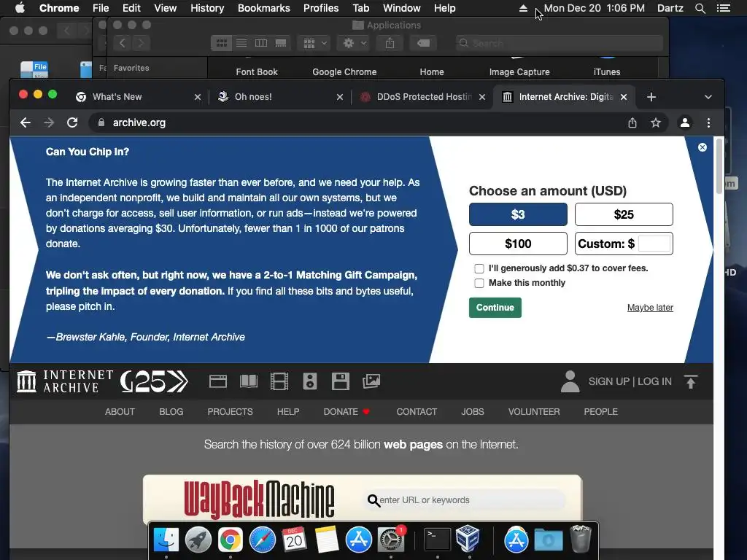Viewport: 747px width, 560px height.
Task: Select list view in the Finder Applications window
Action: (x=241, y=43)
